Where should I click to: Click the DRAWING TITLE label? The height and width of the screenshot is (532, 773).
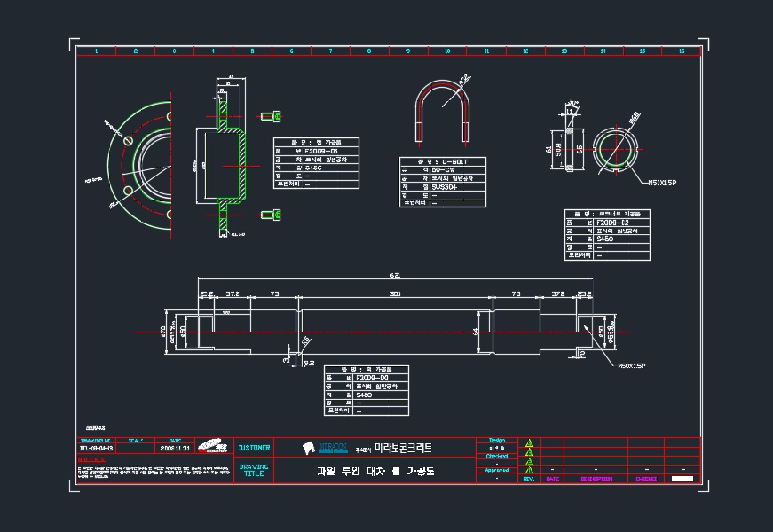tap(254, 471)
